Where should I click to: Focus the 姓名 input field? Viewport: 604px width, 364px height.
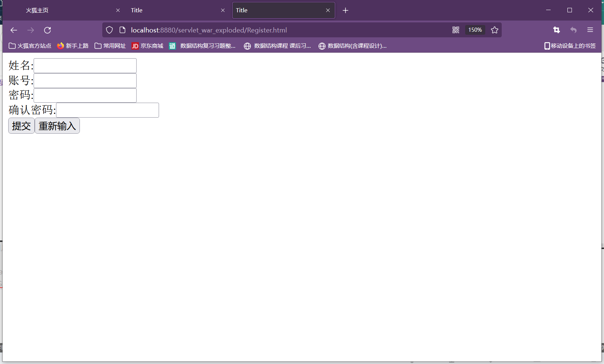coord(85,66)
